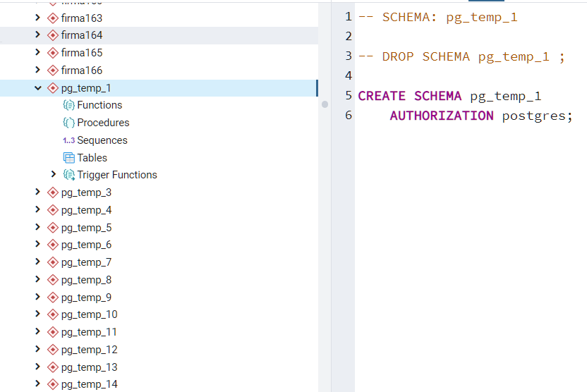Open the Tables node label
587x392 pixels.
coord(92,158)
